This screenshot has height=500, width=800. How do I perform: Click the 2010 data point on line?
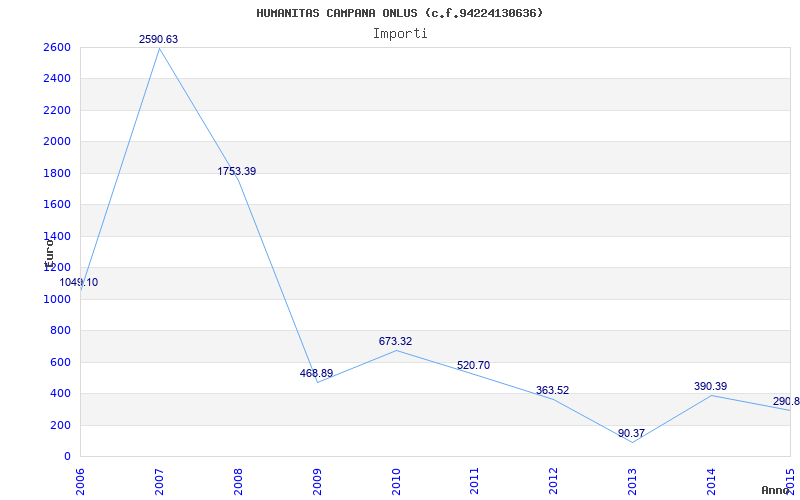point(396,350)
